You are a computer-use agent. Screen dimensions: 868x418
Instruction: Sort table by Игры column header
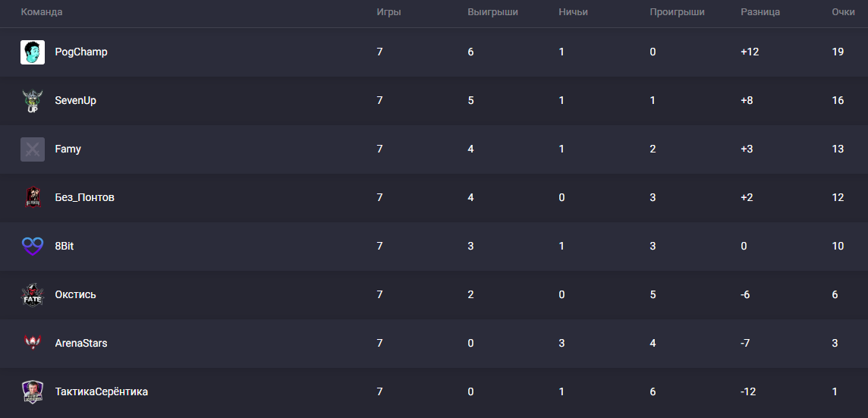click(x=388, y=12)
